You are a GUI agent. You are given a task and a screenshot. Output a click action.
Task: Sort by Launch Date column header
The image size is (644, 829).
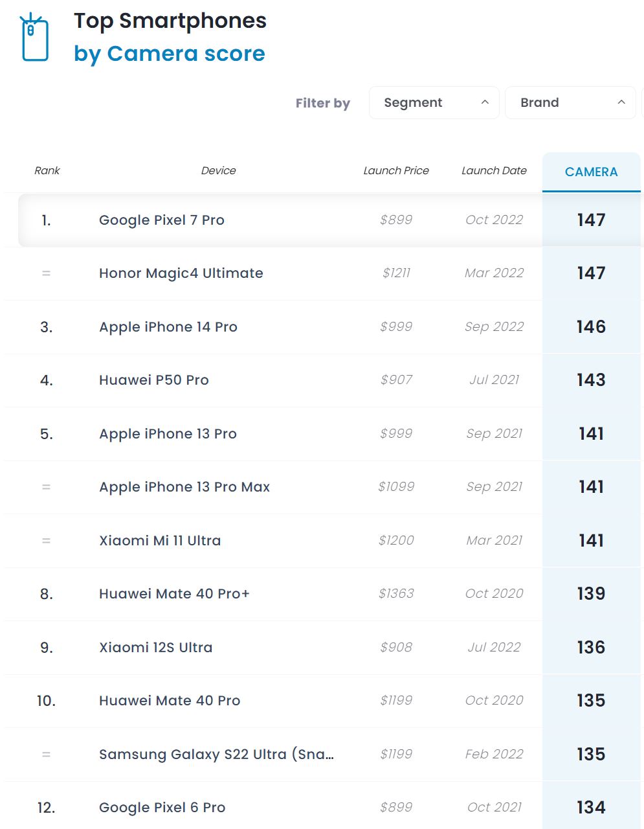[494, 171]
